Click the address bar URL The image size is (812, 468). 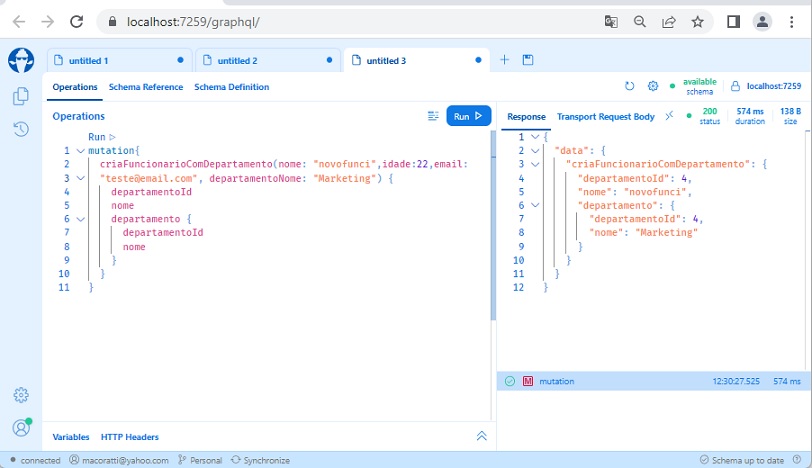tap(193, 22)
